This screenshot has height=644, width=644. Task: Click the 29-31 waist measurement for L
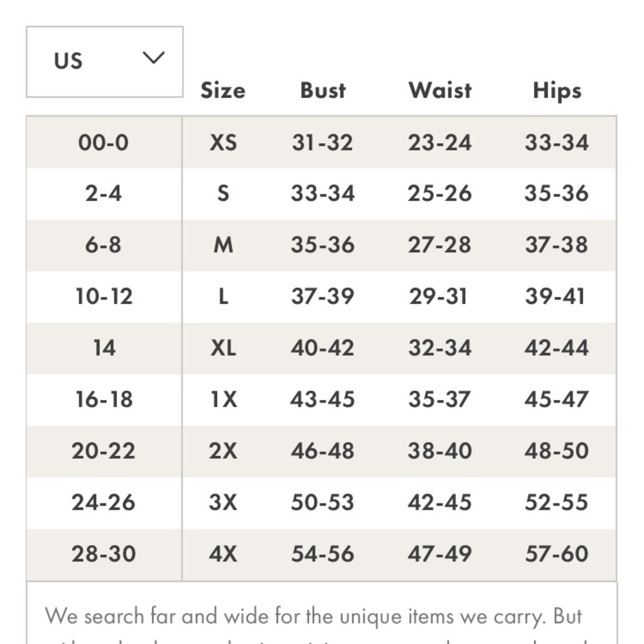[439, 296]
